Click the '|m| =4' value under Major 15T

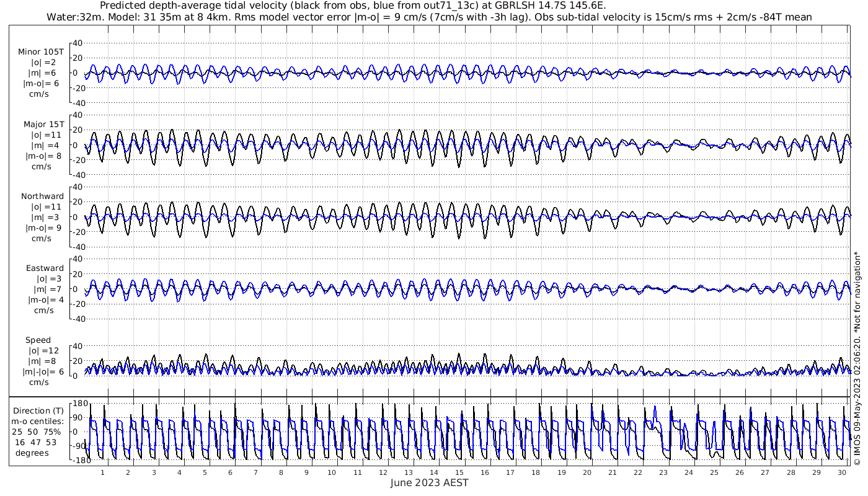tap(46, 145)
